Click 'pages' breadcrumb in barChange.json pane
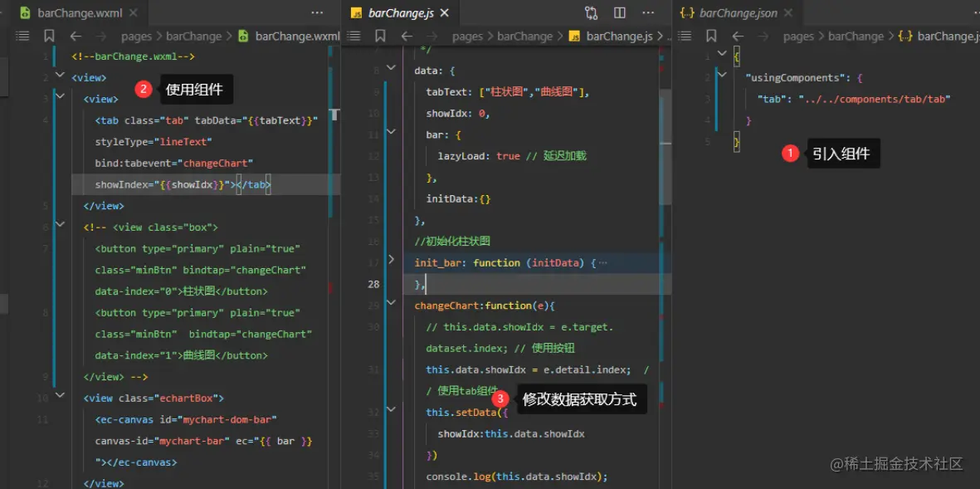This screenshot has height=489, width=980. 798,37
